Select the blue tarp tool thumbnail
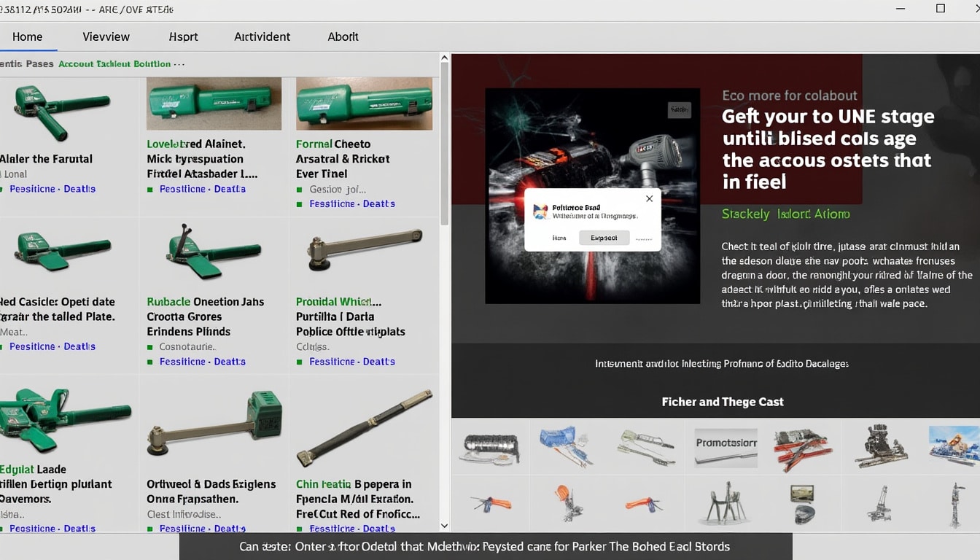 (566, 447)
